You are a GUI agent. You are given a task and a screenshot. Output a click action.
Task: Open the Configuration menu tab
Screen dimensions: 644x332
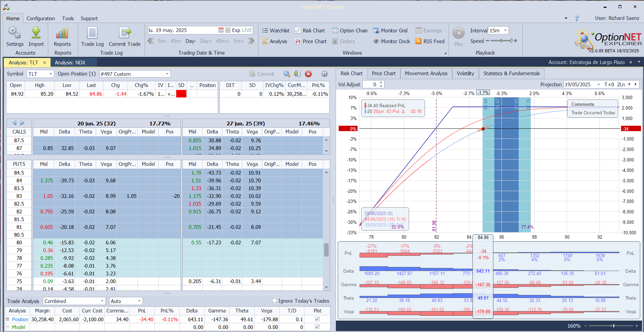(x=41, y=18)
